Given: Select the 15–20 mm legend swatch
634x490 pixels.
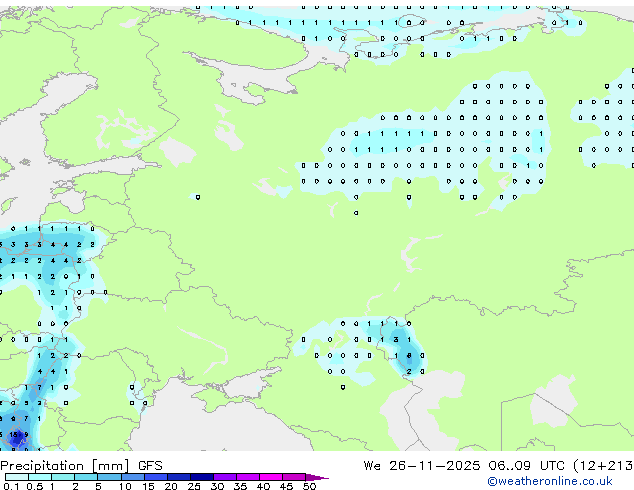Looking at the screenshot, I should click(x=155, y=477).
